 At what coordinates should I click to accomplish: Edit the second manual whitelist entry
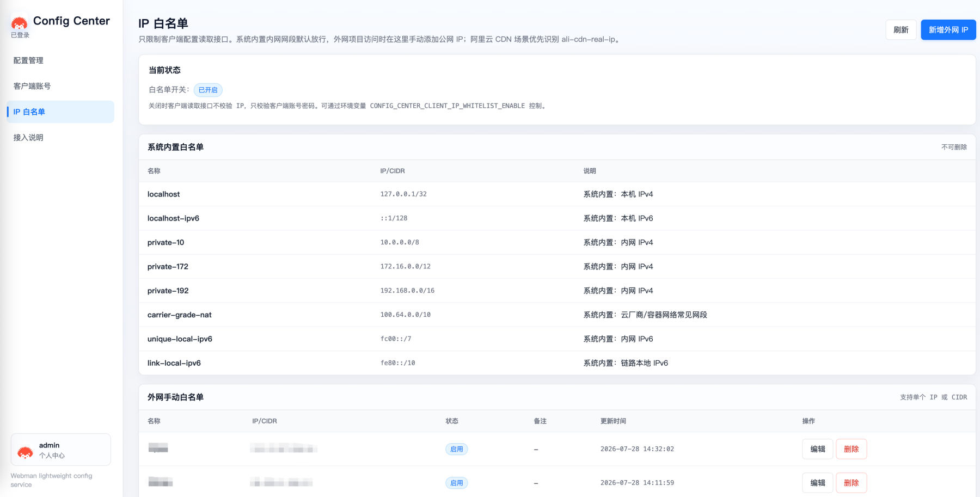(x=818, y=483)
